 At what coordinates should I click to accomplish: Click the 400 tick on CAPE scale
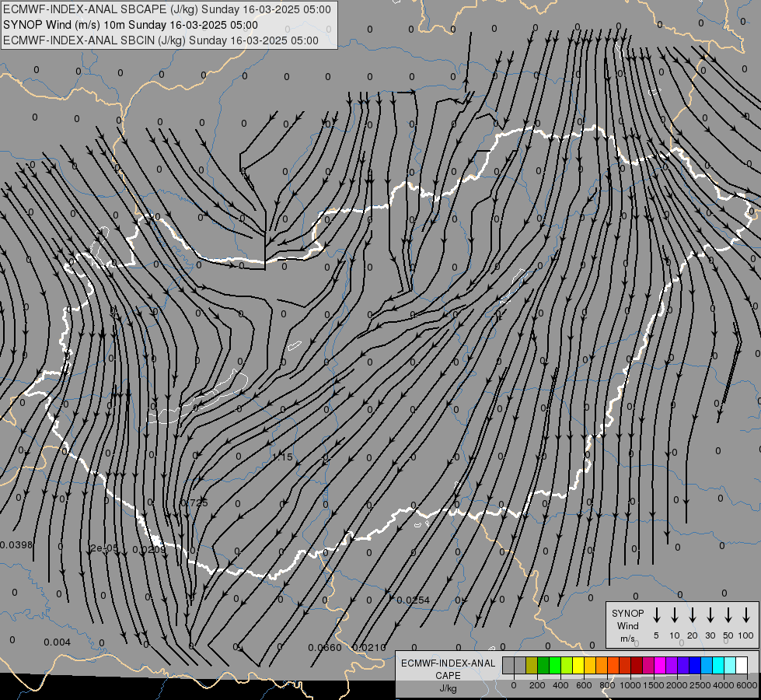pos(560,685)
